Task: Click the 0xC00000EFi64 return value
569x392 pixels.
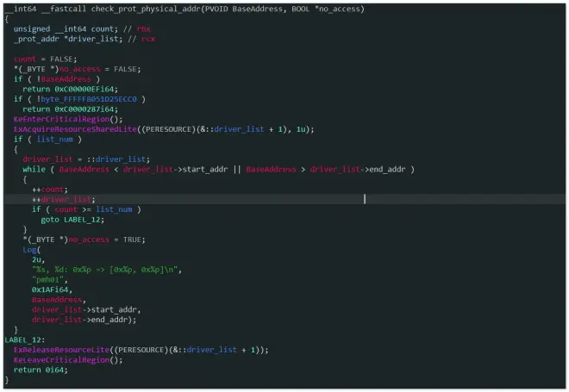Action: [x=85, y=89]
